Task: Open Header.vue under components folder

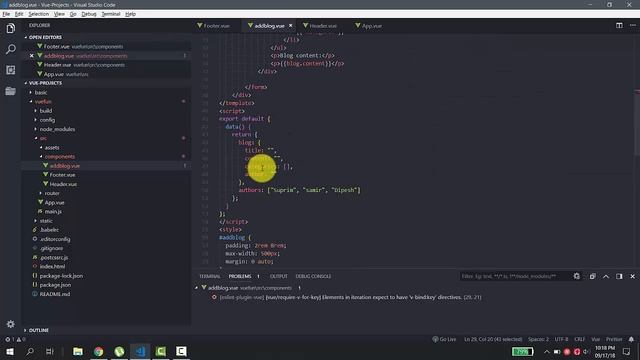Action: [63, 184]
